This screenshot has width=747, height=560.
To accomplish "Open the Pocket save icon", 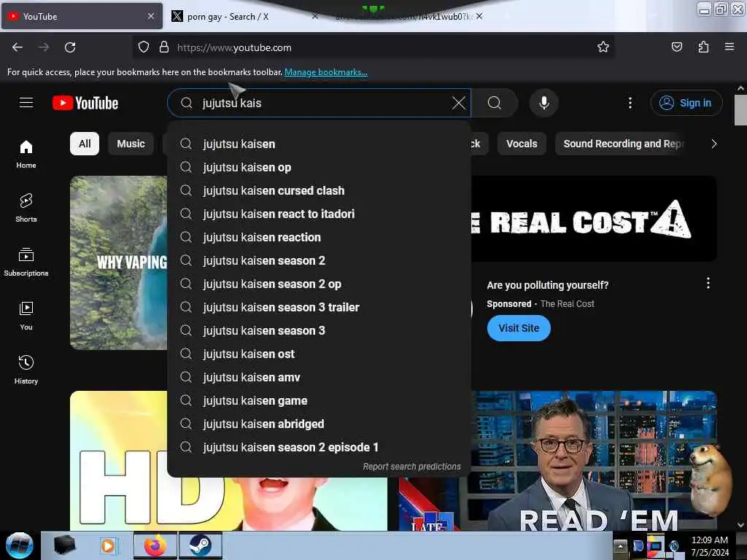I will click(676, 47).
